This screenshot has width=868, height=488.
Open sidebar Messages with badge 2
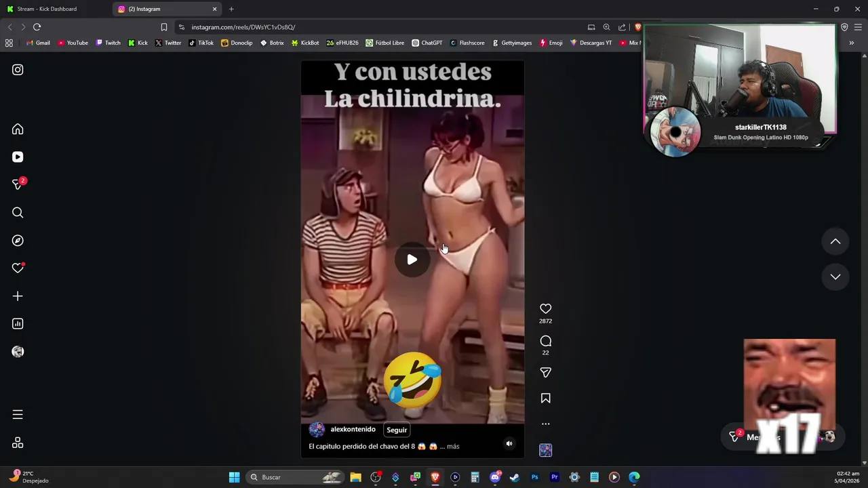[x=18, y=184]
